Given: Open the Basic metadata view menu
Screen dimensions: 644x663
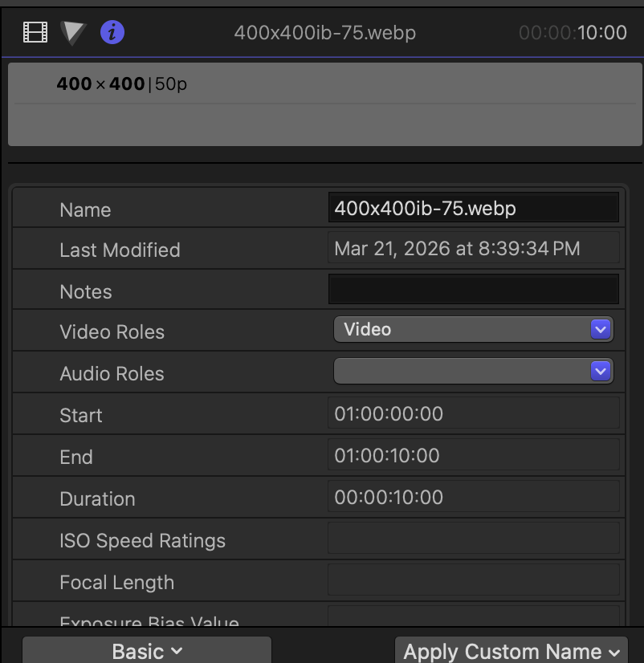Looking at the screenshot, I should coord(147,651).
